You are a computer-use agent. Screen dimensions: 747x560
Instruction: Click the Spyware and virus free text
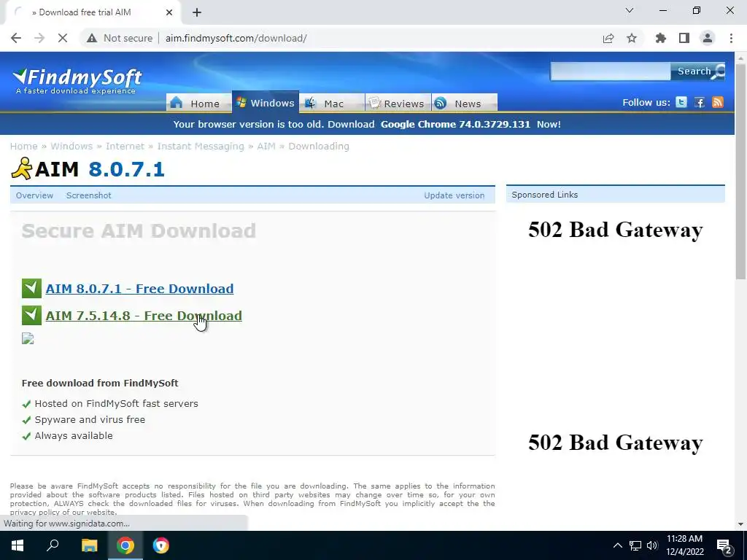(90, 419)
